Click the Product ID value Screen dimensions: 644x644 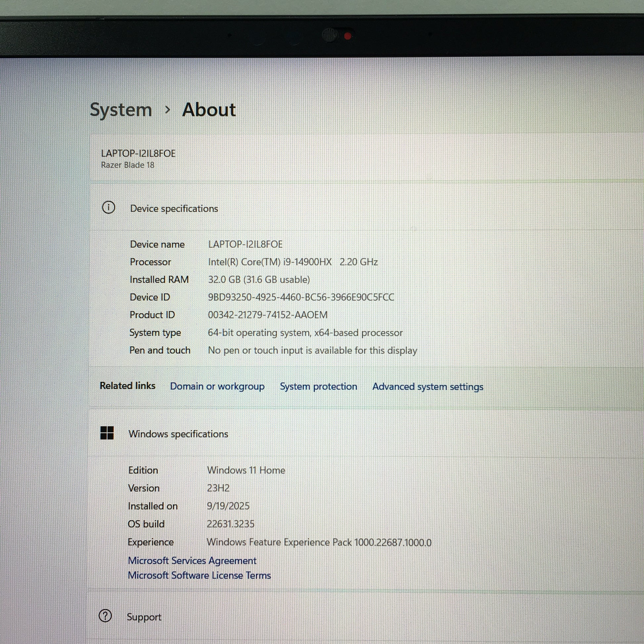pos(267,315)
